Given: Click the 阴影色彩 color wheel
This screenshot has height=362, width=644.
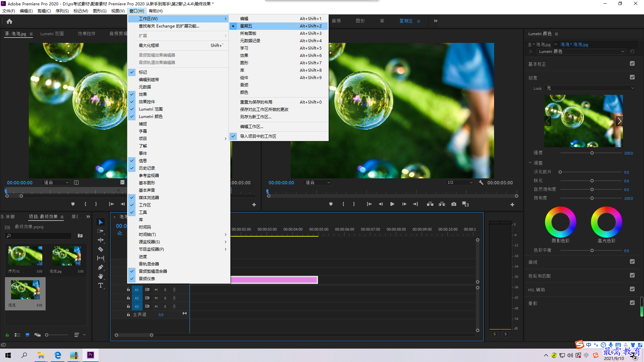Looking at the screenshot, I should click(x=560, y=222).
